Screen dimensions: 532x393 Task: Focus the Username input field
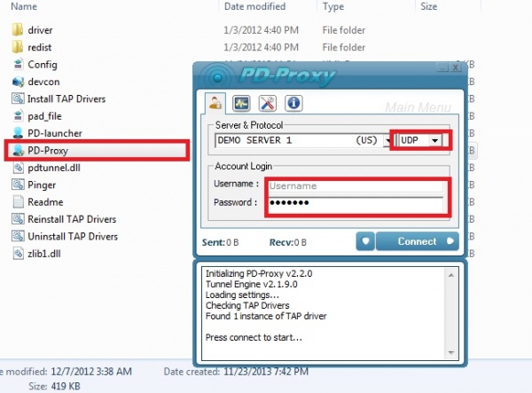[356, 186]
